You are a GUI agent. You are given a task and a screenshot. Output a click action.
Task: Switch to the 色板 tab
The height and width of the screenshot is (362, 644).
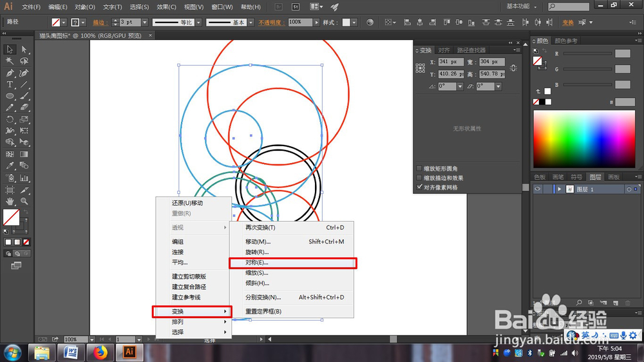[540, 177]
